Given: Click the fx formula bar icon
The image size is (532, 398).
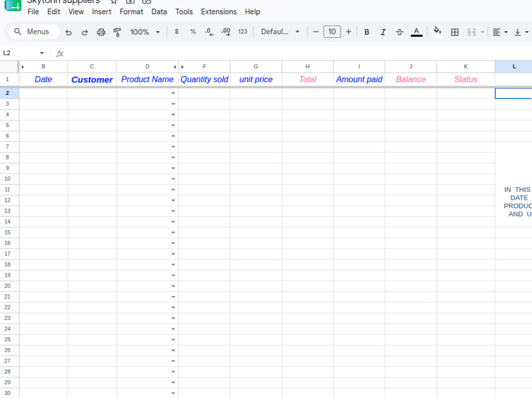Looking at the screenshot, I should (60, 53).
